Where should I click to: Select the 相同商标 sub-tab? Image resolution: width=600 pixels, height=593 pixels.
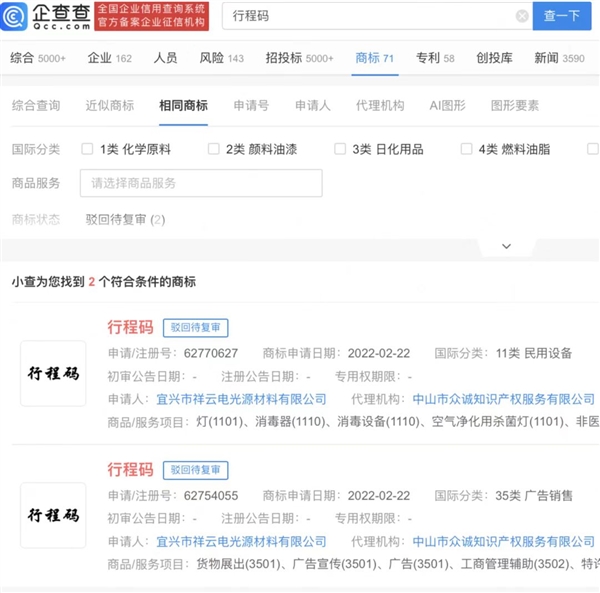183,106
